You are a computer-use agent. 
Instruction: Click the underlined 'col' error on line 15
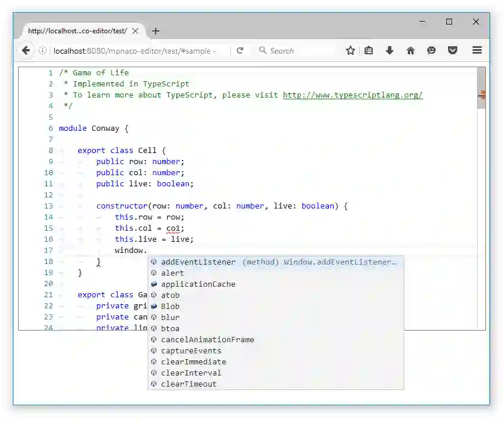pos(173,228)
